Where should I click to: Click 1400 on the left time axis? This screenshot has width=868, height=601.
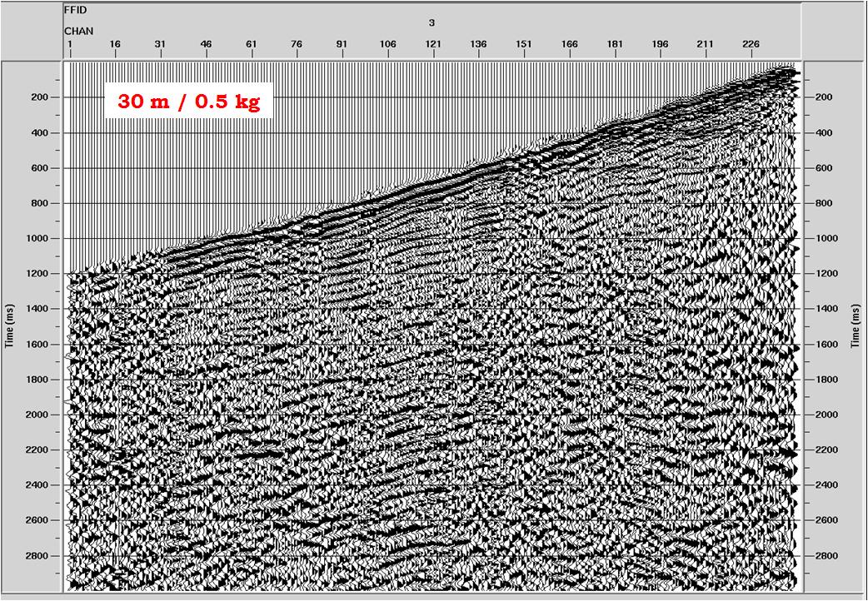[x=39, y=308]
